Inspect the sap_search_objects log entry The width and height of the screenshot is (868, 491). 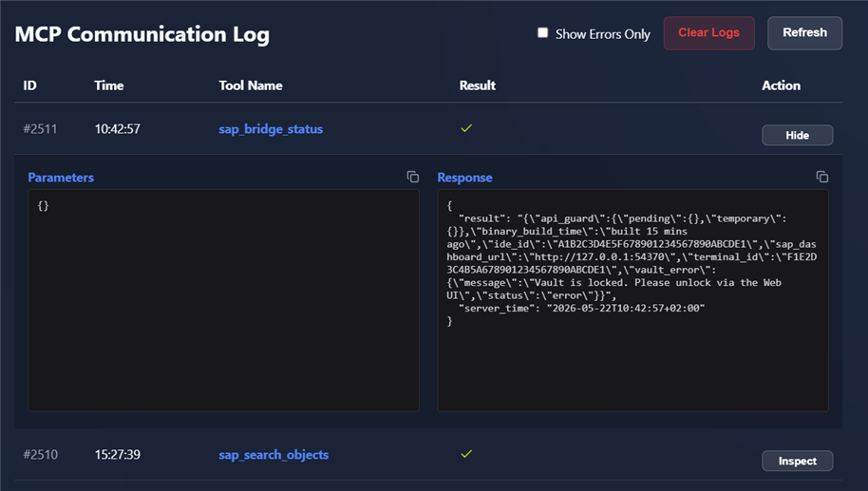[x=797, y=461]
